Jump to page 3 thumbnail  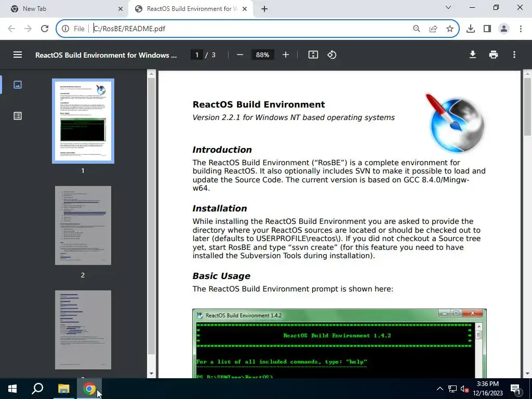click(83, 330)
